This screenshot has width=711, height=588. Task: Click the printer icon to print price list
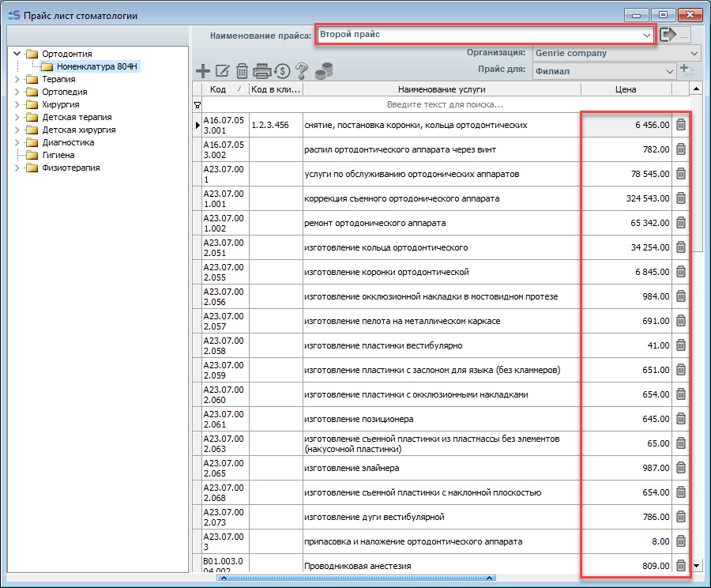tap(262, 71)
